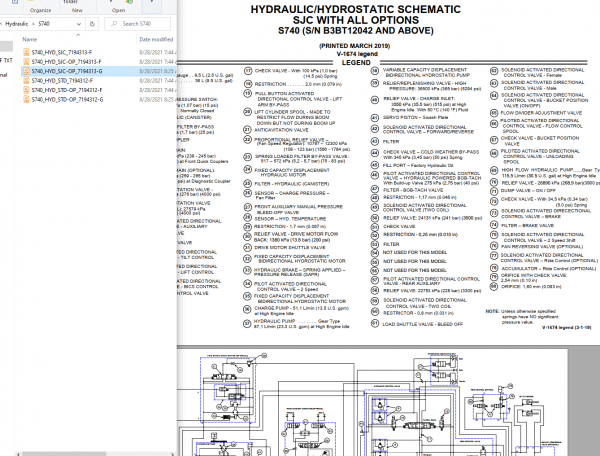Click legend entry FLOW DIVIDER ADJUSTMENT VALVE
Viewport: 600px width, 456px height.
pos(541,113)
